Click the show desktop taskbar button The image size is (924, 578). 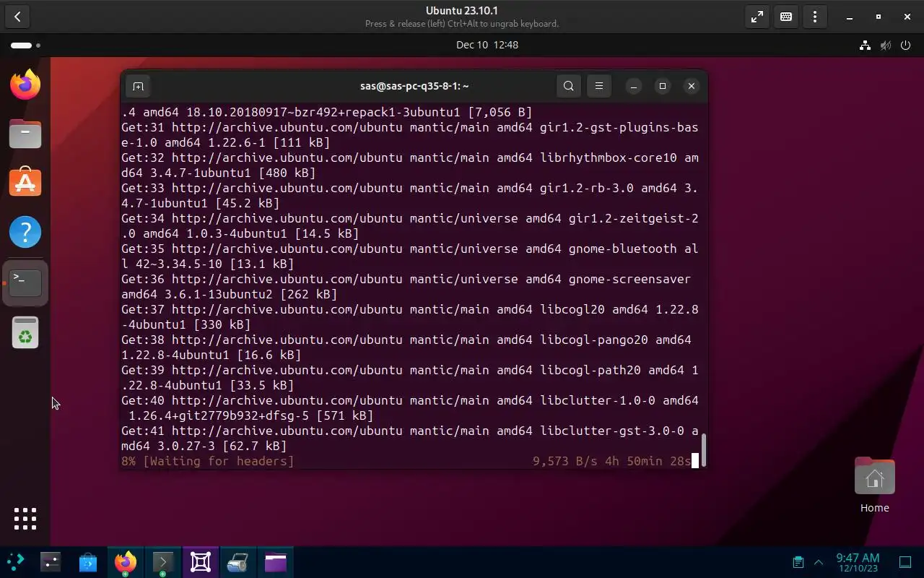tap(905, 562)
